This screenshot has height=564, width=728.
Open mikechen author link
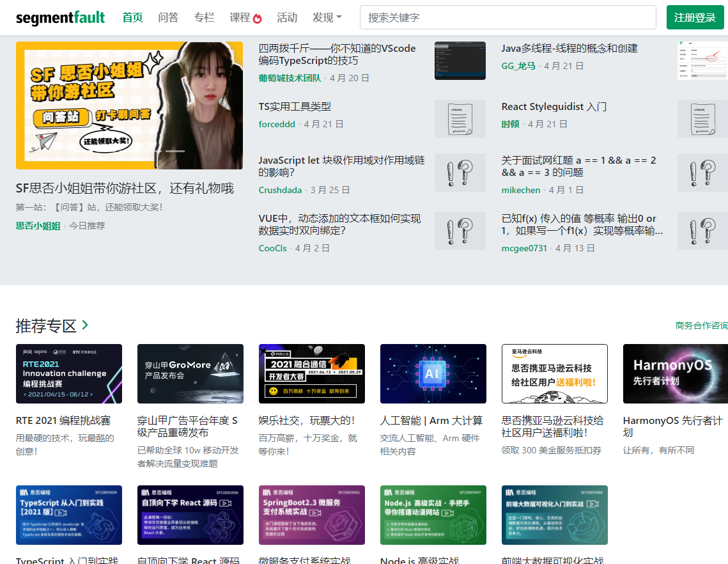(521, 190)
